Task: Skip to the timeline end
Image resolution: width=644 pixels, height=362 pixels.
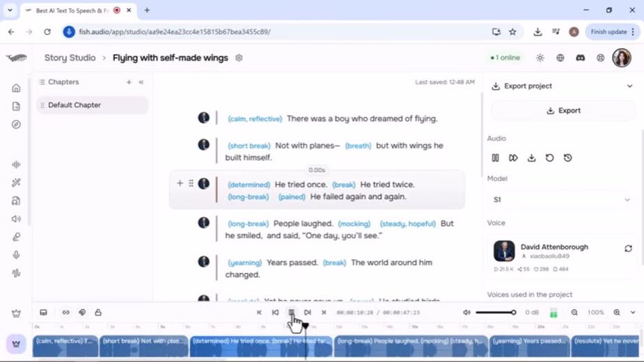Action: point(324,313)
